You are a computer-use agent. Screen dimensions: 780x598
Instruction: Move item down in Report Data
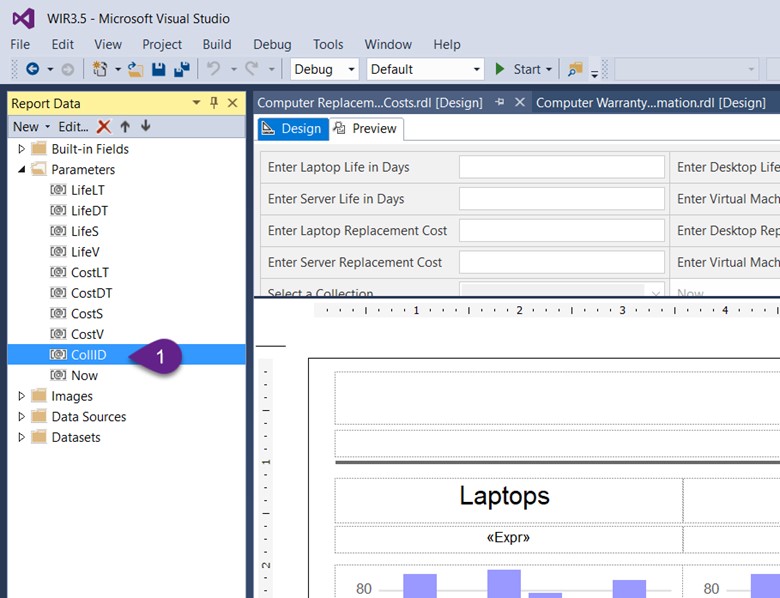click(145, 126)
